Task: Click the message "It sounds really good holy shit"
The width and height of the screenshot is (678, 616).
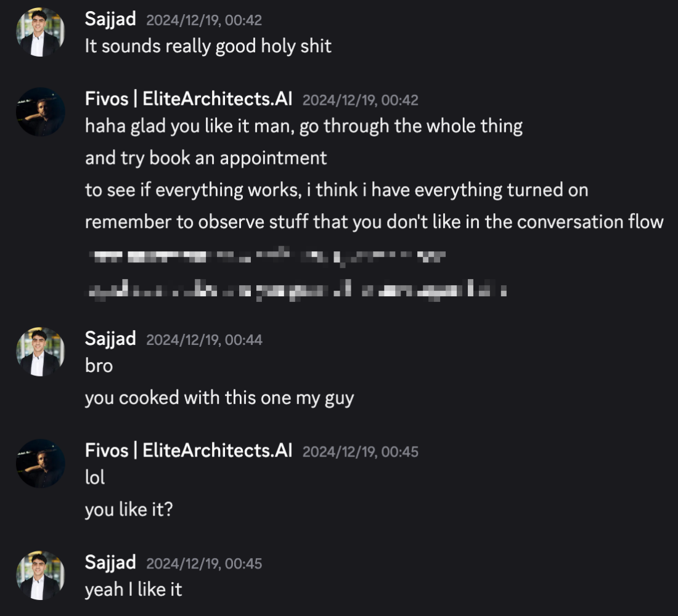Action: pyautogui.click(x=208, y=47)
